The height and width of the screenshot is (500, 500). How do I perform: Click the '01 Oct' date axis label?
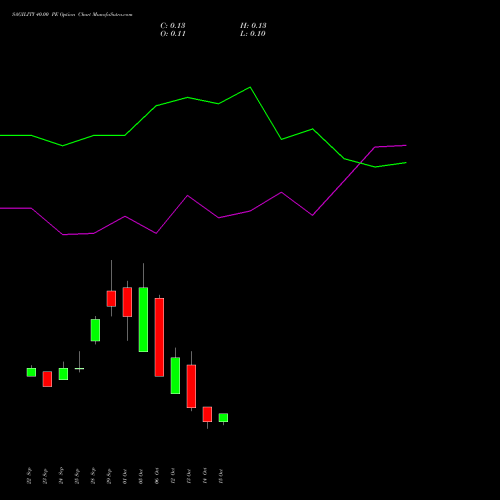click(x=125, y=476)
